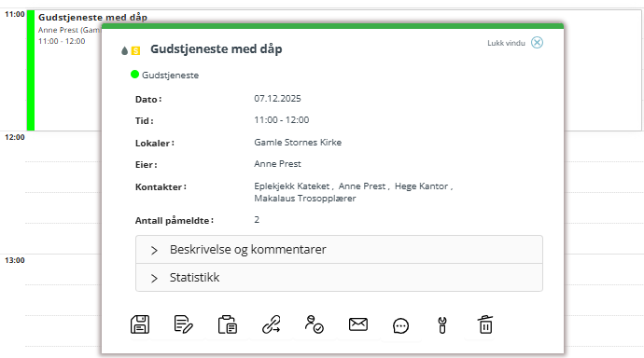Click the chain link icon

pyautogui.click(x=271, y=324)
